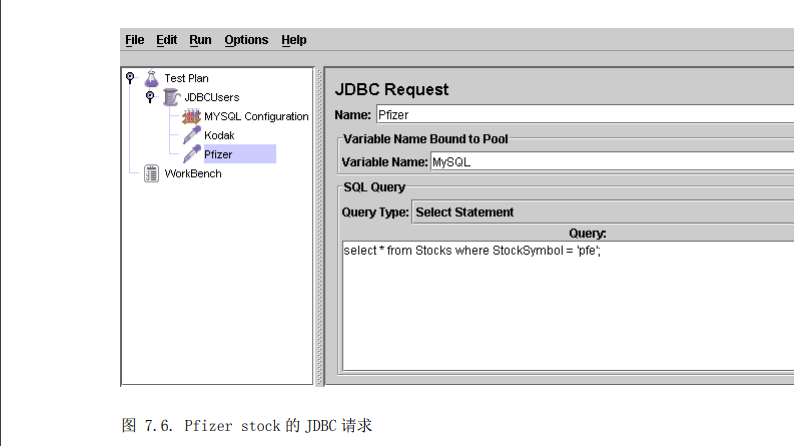This screenshot has height=446, width=794.
Task: Open the Edit menu
Action: tap(166, 40)
